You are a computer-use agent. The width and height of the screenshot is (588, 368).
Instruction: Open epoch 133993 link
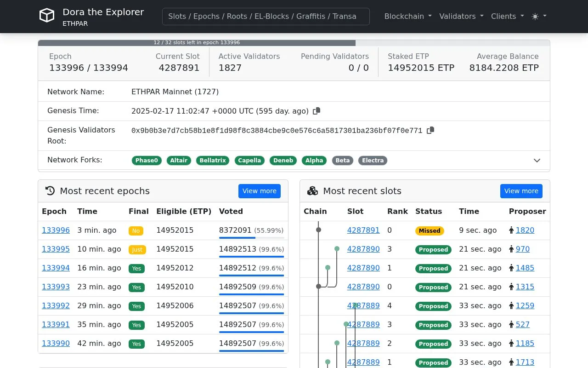[56, 287]
